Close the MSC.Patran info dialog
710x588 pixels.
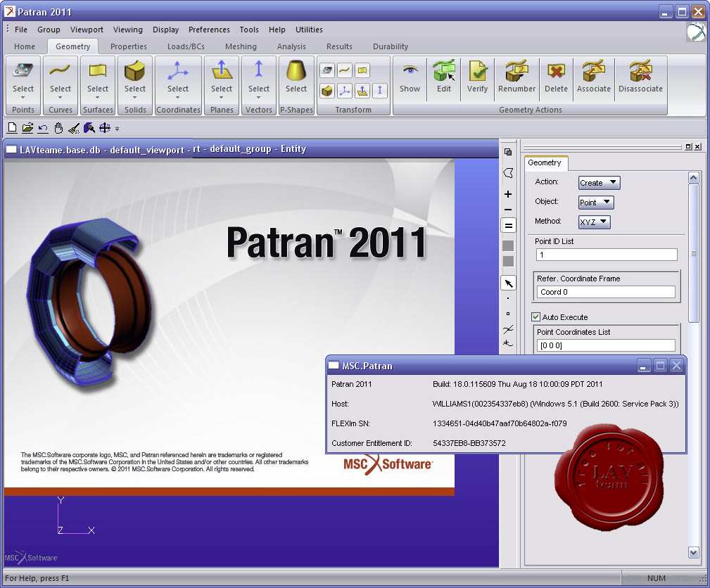pyautogui.click(x=676, y=365)
